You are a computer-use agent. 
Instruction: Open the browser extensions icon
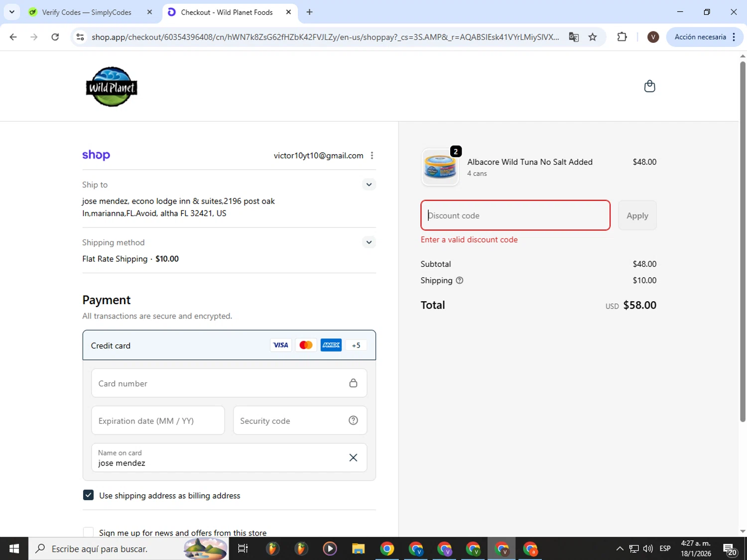[x=622, y=37]
